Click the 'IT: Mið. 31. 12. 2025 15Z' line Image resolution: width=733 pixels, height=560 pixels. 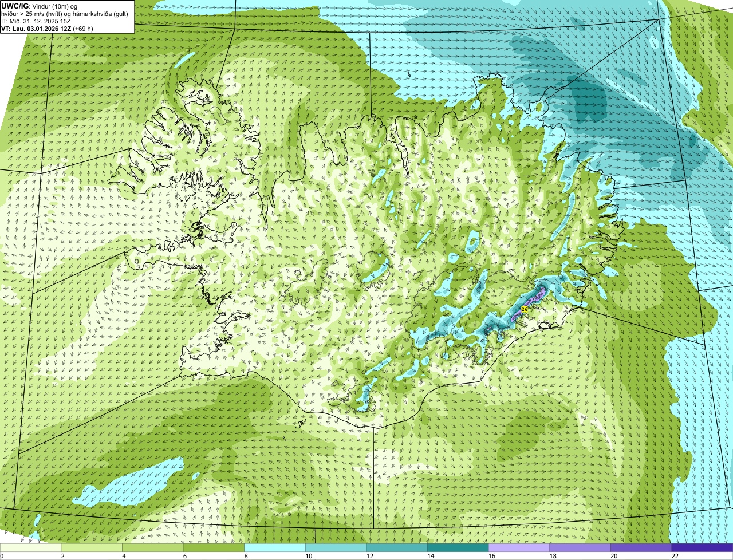[x=36, y=21]
